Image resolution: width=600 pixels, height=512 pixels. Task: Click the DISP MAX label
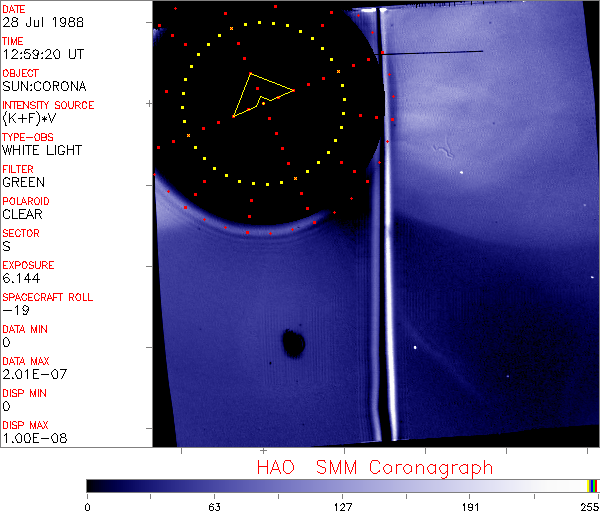[x=25, y=425]
